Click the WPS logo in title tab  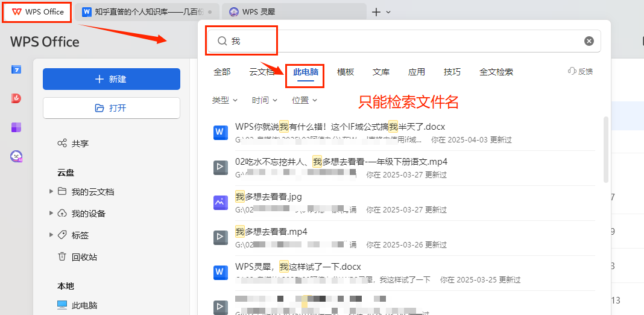(x=17, y=12)
